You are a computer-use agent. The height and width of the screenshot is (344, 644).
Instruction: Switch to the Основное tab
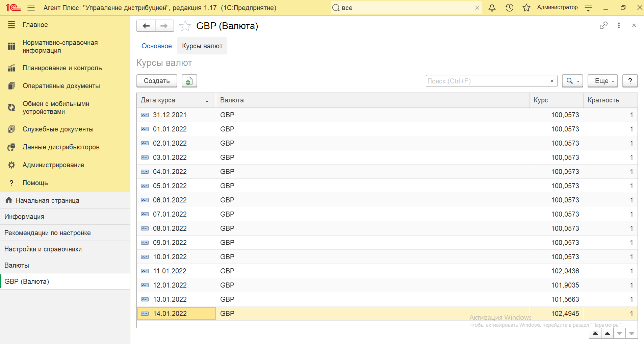coord(156,46)
